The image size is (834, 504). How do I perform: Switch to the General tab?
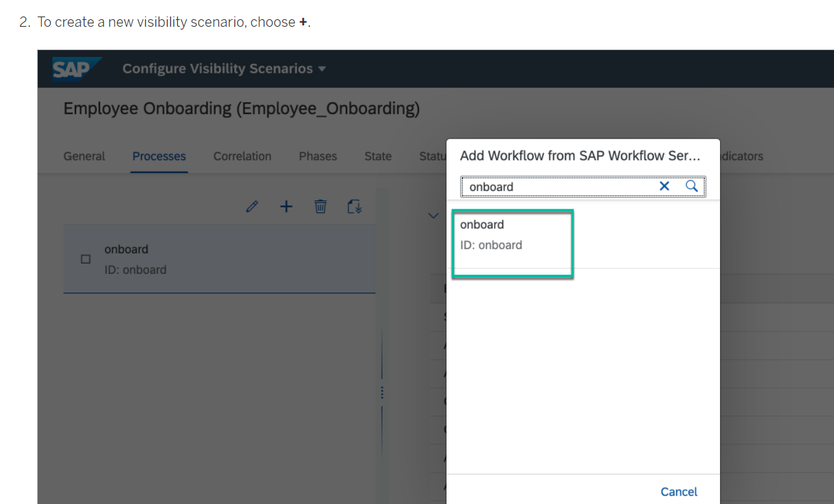pyautogui.click(x=84, y=156)
